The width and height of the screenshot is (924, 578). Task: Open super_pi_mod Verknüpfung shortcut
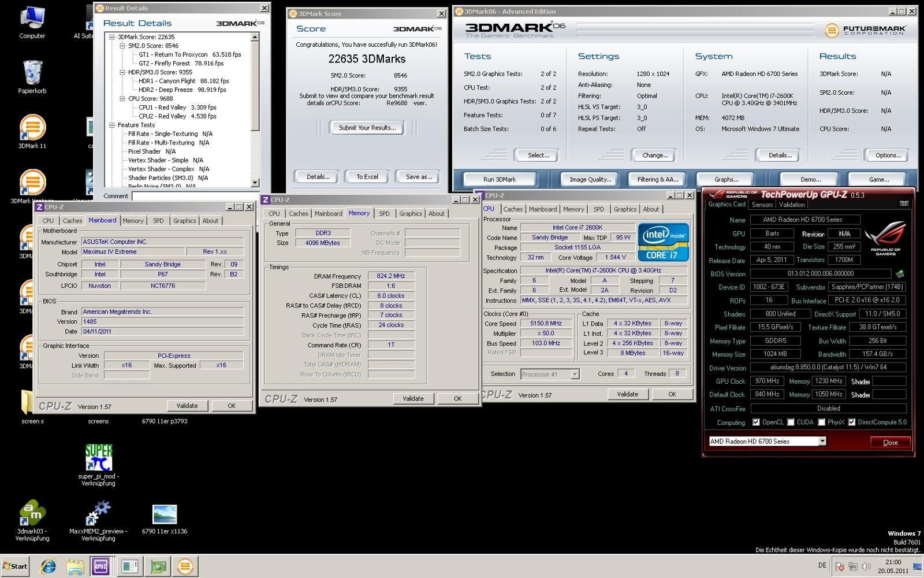point(98,465)
